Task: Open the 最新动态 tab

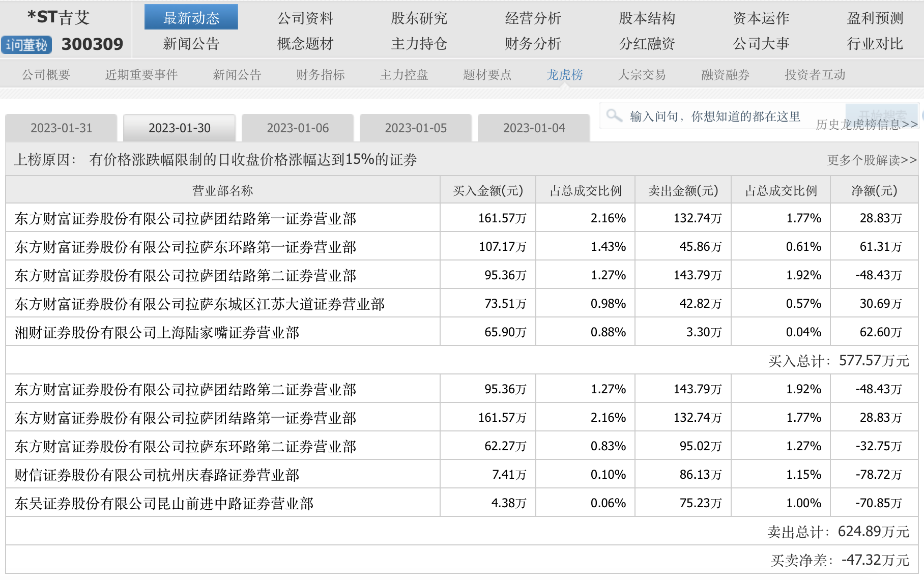Action: pos(191,18)
